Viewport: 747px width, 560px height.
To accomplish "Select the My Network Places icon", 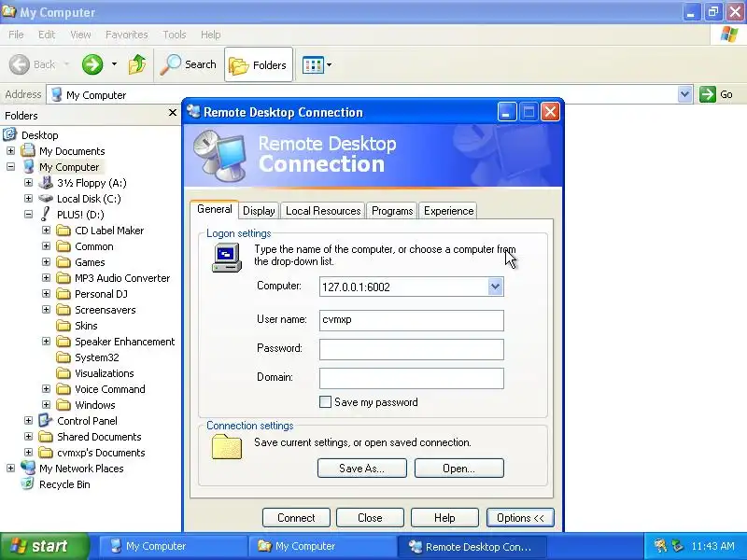I will (28, 469).
